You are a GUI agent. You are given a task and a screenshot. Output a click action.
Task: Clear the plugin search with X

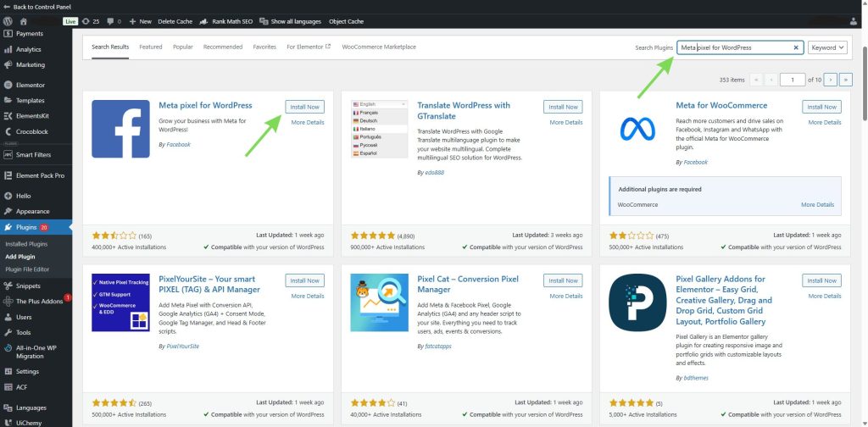796,47
